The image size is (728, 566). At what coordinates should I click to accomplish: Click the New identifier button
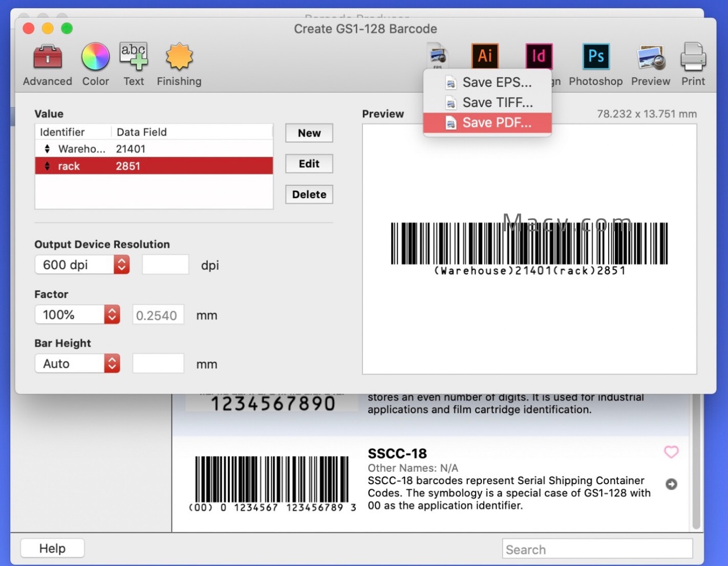[309, 133]
